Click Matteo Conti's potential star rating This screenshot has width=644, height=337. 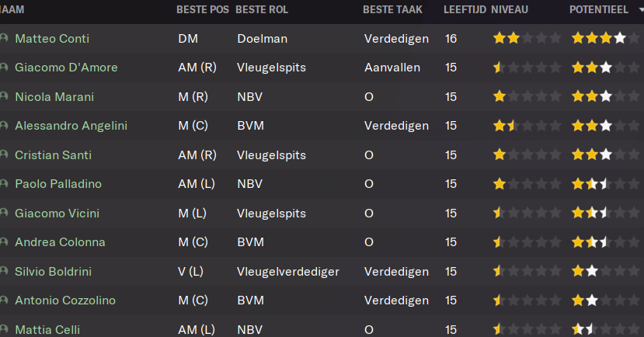[605, 39]
